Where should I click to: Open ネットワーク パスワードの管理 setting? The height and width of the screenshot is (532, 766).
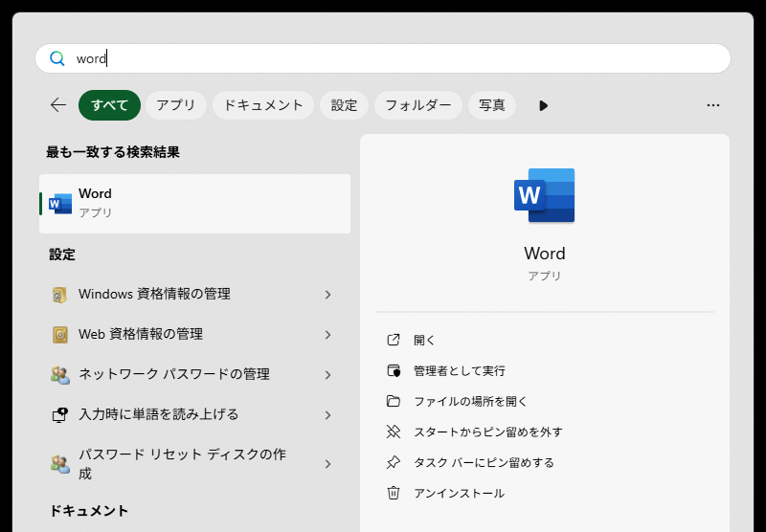195,374
